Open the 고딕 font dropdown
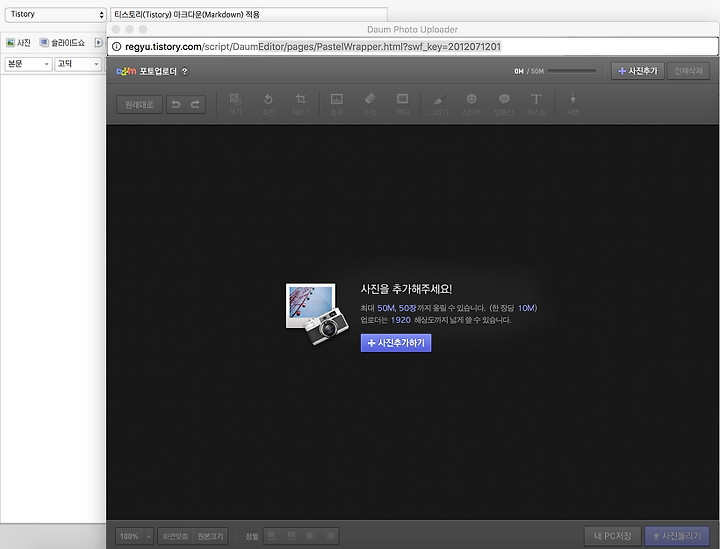 [x=78, y=64]
